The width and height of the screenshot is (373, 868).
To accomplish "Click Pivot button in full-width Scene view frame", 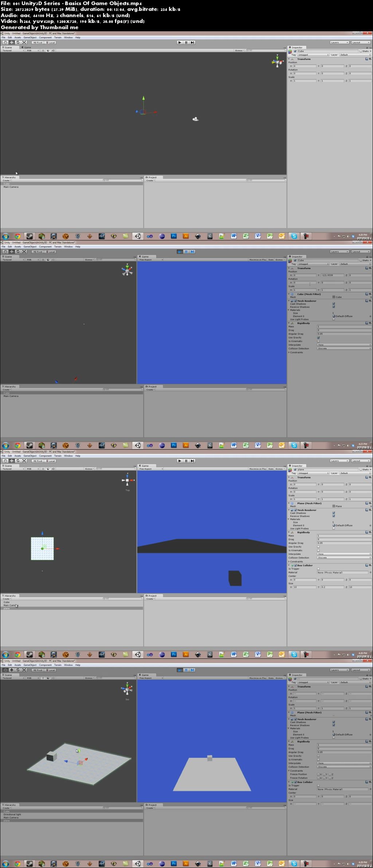I will (38, 43).
